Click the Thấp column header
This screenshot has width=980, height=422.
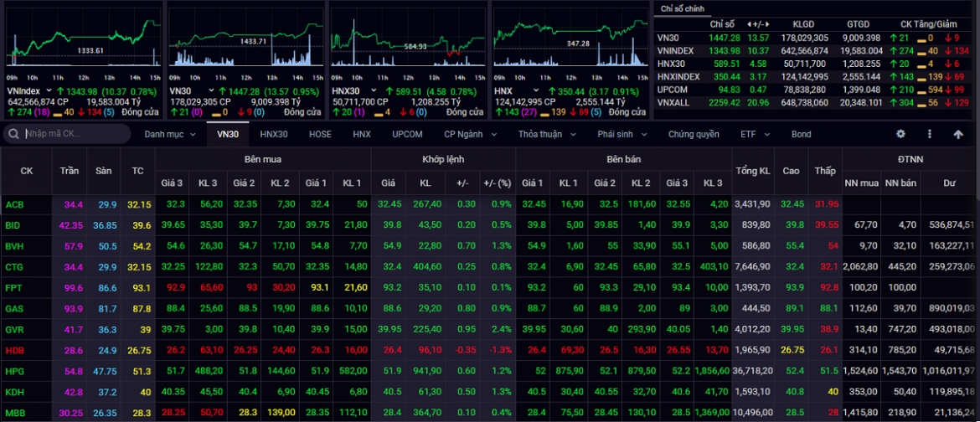(x=824, y=171)
